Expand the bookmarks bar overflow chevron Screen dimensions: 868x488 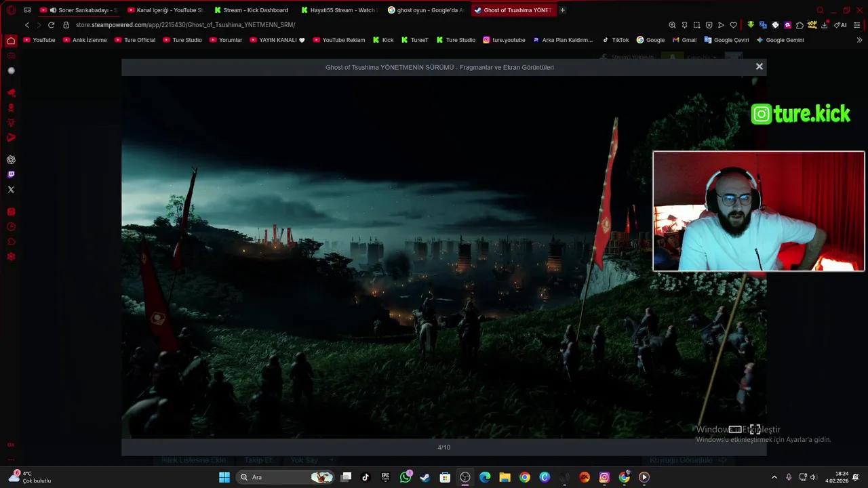[859, 40]
